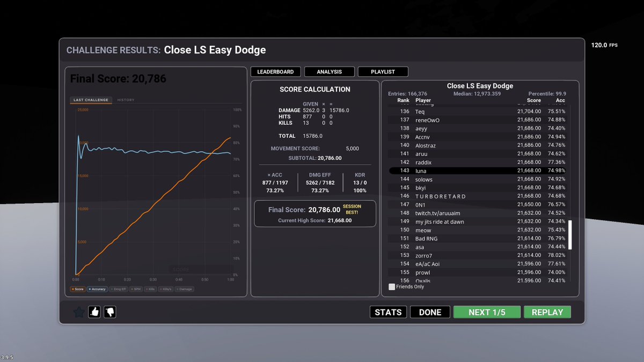Select leaderboard row for zorro7
Screen dimensions: 644x362
477,255
